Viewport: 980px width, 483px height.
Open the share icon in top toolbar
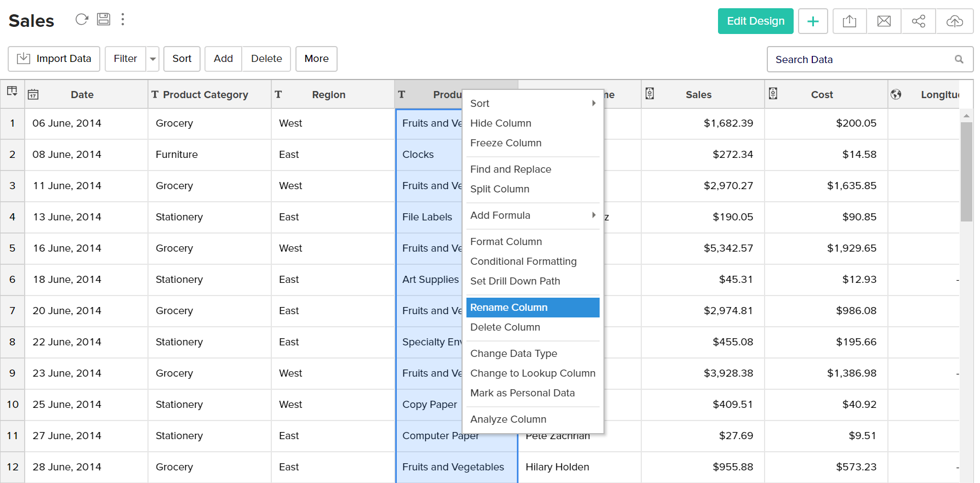tap(919, 21)
